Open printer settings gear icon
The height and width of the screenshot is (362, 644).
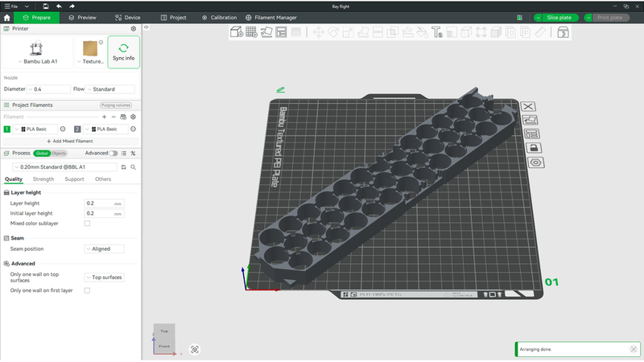[134, 29]
